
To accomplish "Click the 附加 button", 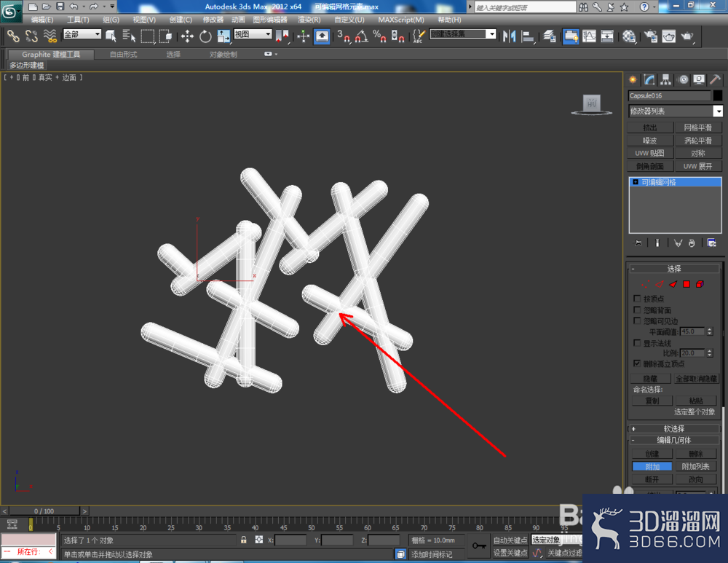I will 652,466.
